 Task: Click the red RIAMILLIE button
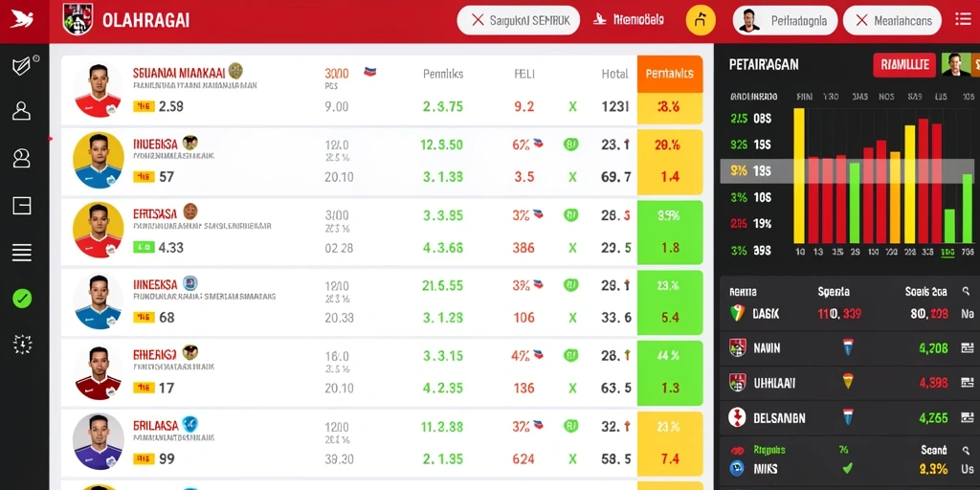click(x=904, y=64)
